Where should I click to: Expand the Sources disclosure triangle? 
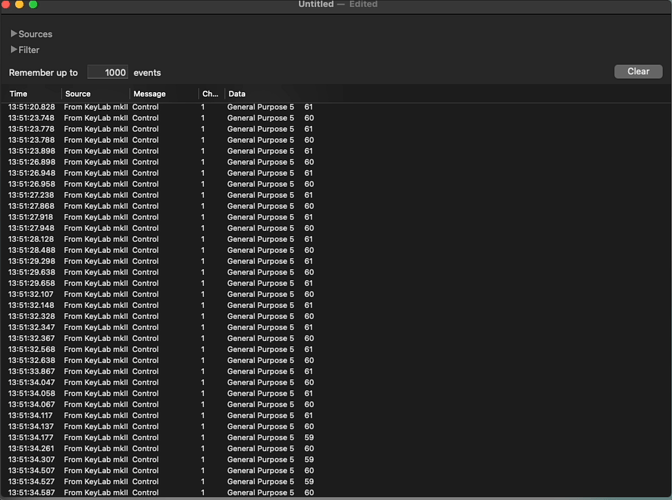pyautogui.click(x=14, y=33)
